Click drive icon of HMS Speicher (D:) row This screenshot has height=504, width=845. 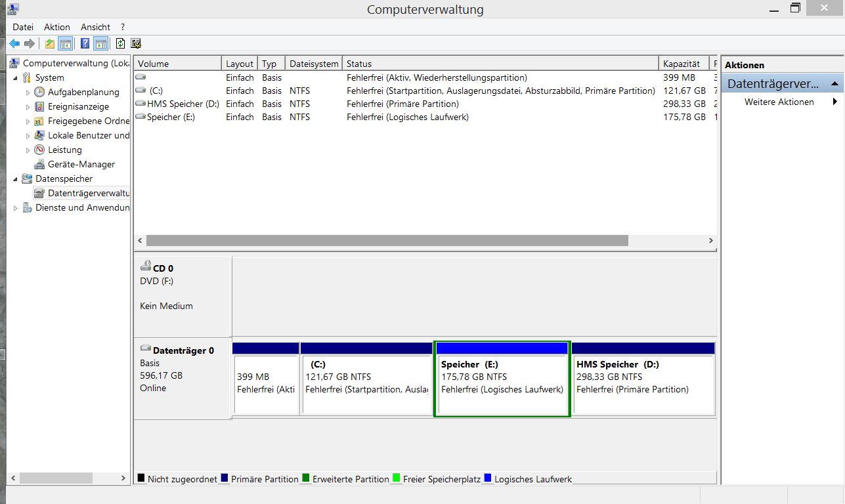141,103
